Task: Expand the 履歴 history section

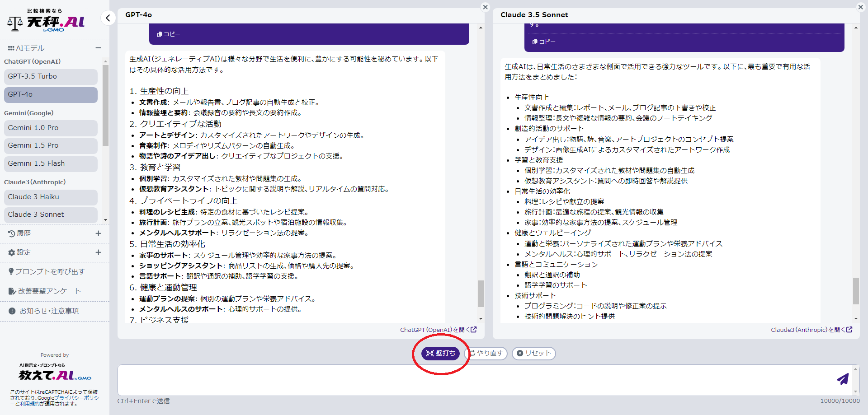Action: tap(98, 233)
